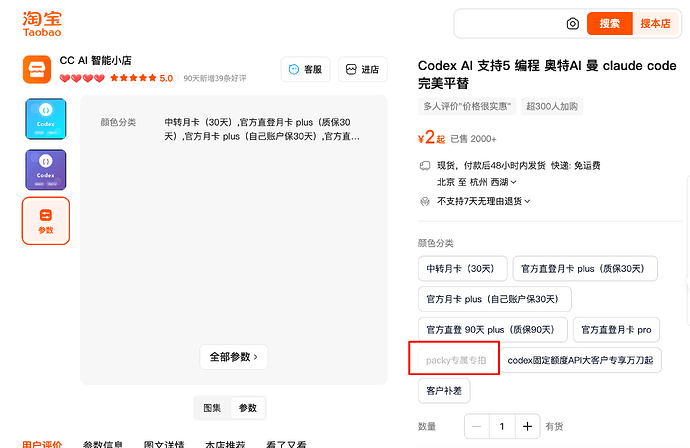Select 官方直登 90天 plus（质保90天）
This screenshot has height=448, width=690.
(493, 330)
